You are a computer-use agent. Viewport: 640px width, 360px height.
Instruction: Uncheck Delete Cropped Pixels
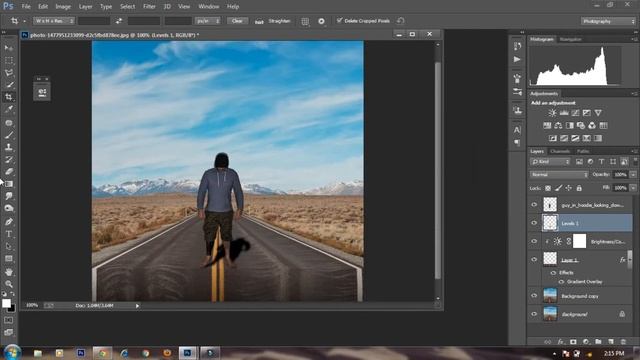[339, 20]
